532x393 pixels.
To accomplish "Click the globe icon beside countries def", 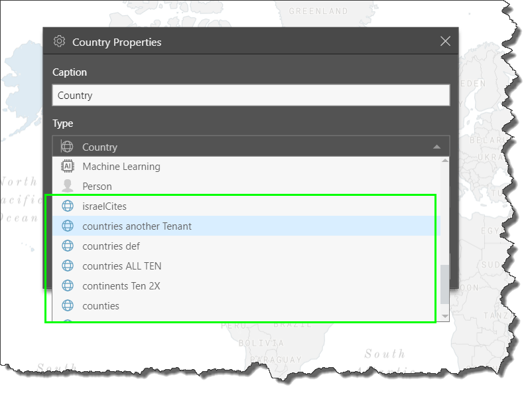I will coord(67,246).
